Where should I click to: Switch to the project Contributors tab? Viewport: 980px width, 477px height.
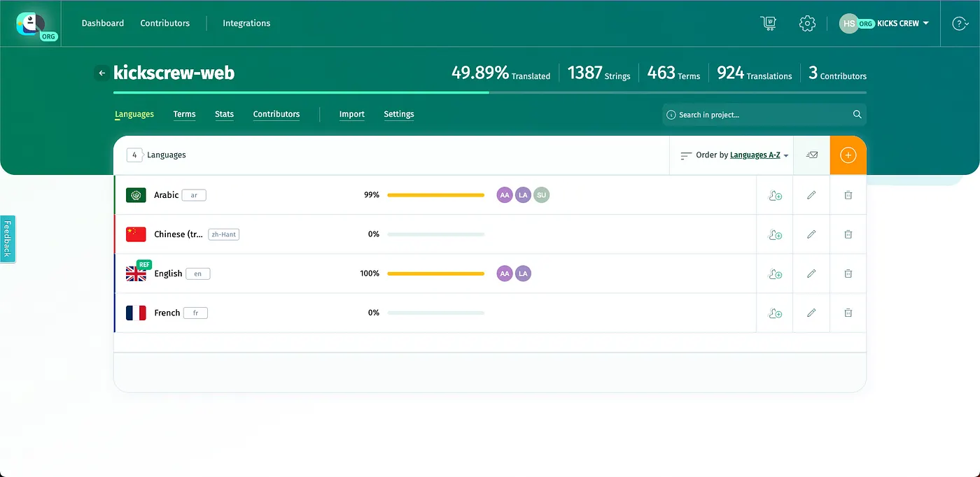276,114
